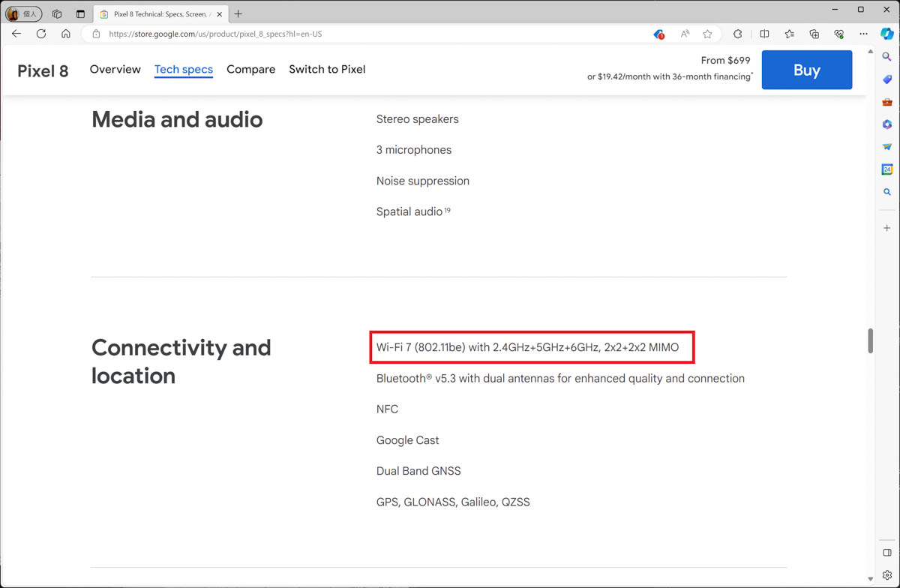This screenshot has height=588, width=900.
Task: Open the sidebar Shopping tag icon
Action: pyautogui.click(x=886, y=79)
